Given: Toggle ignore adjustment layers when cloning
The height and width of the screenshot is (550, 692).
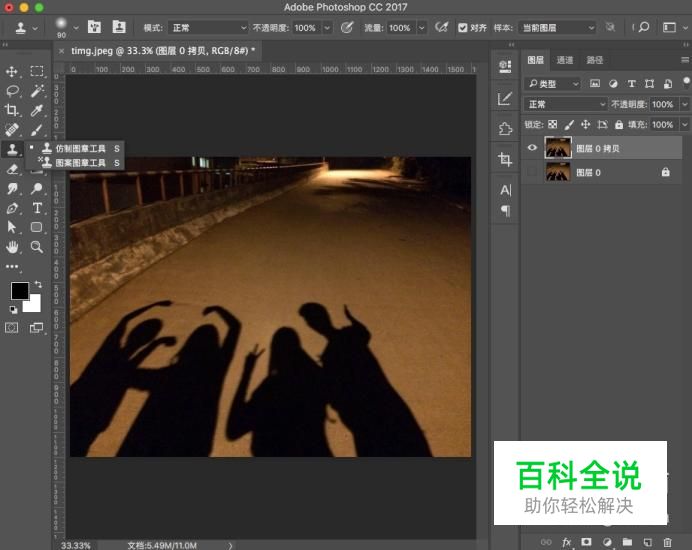Looking at the screenshot, I should [x=610, y=27].
